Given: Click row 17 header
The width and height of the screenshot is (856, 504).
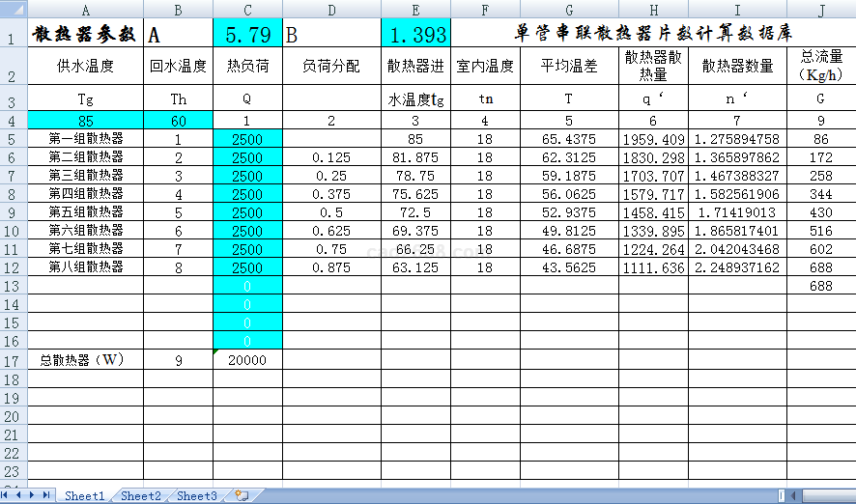Looking at the screenshot, I should (14, 360).
